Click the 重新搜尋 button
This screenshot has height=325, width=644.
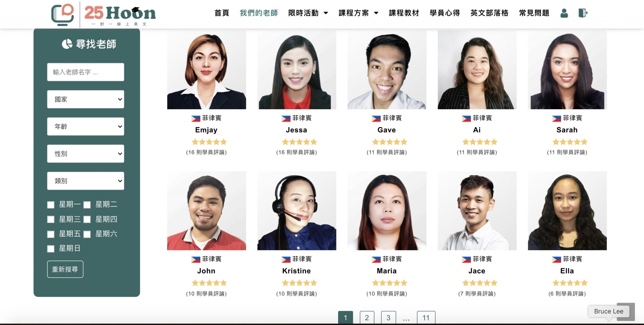pos(65,269)
